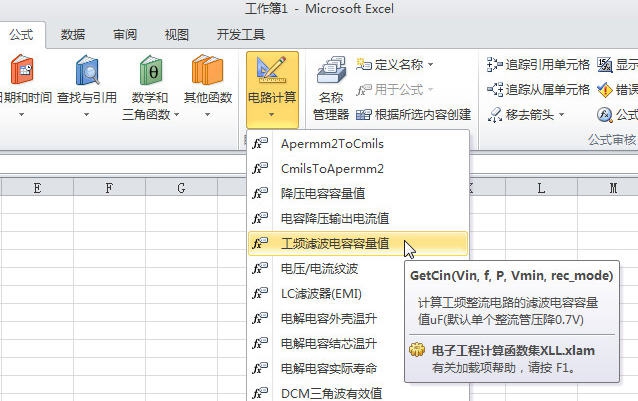Image resolution: width=638 pixels, height=401 pixels.
Task: Click fx icon beside 降压电容容量值
Action: point(260,193)
